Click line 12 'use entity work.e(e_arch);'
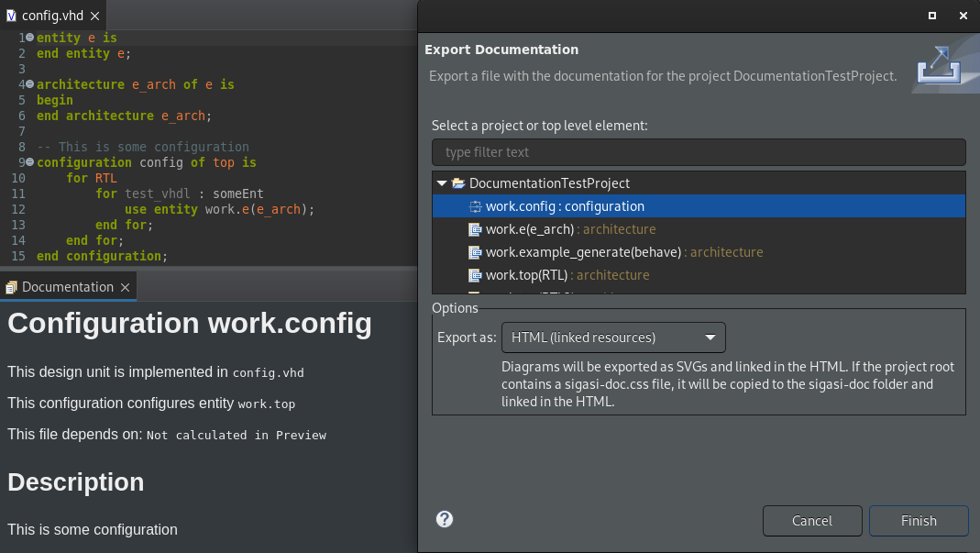The width and height of the screenshot is (980, 553). tap(219, 210)
